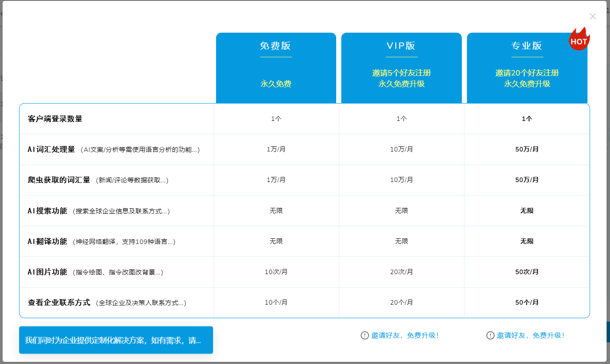
Task: Click the exclamation icon beside VIP版 upgrade link
Action: click(364, 335)
